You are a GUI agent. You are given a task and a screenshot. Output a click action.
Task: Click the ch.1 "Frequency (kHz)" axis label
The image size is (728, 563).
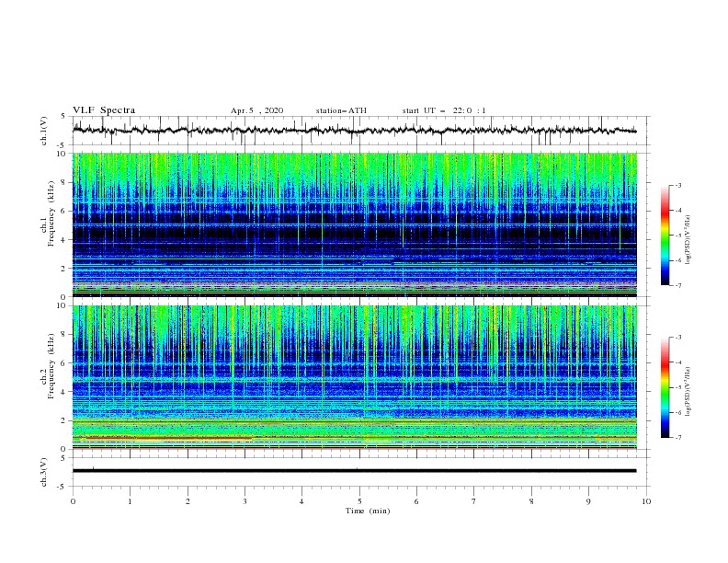(x=51, y=213)
